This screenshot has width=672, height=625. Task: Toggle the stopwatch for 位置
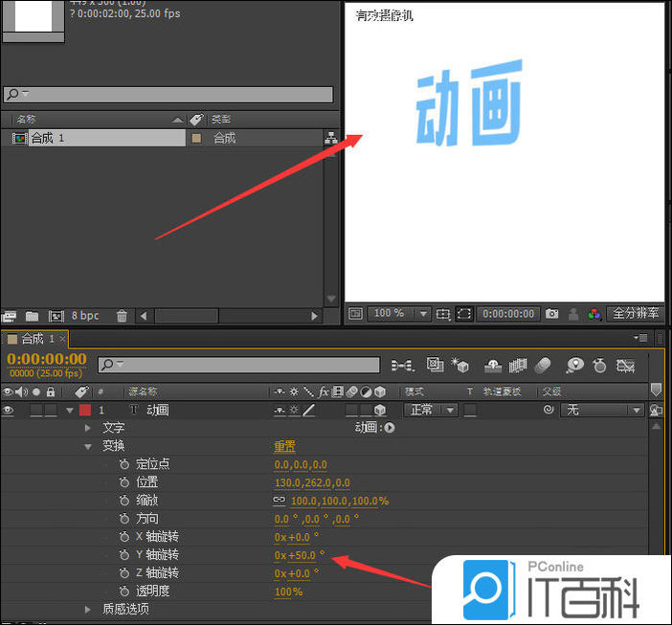coord(124,482)
